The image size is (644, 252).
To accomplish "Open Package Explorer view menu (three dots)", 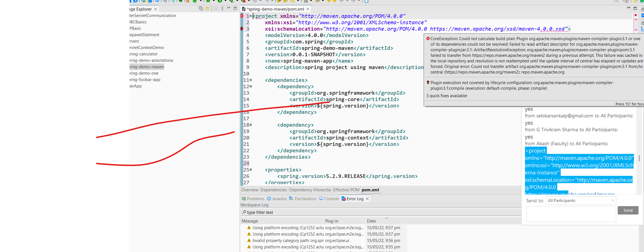I will 222,9.
